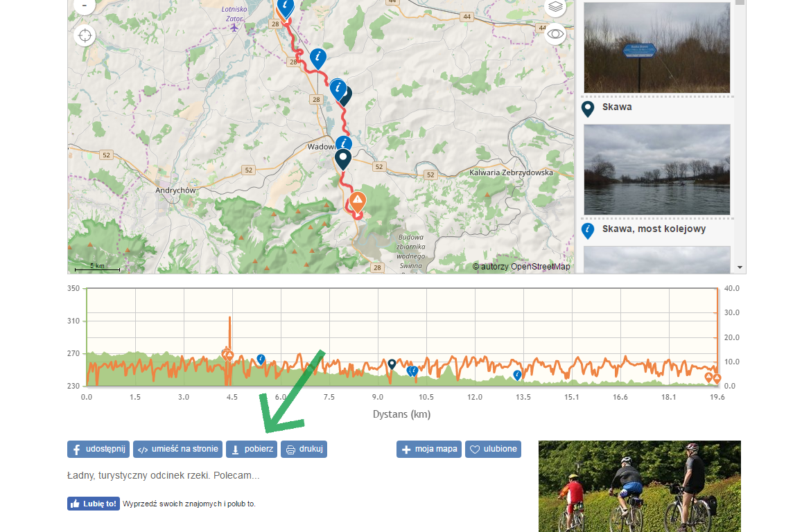
Task: Open the Skawa river photo thumbnail
Action: (x=657, y=170)
